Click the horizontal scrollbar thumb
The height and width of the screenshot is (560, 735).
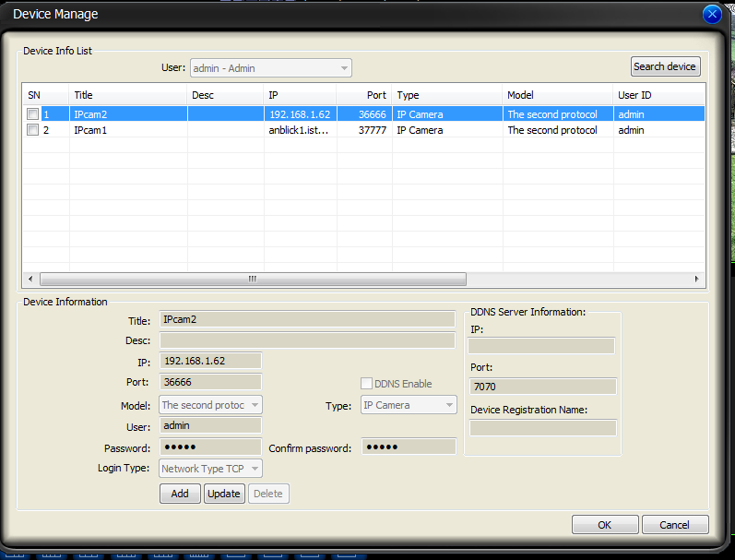tap(253, 279)
